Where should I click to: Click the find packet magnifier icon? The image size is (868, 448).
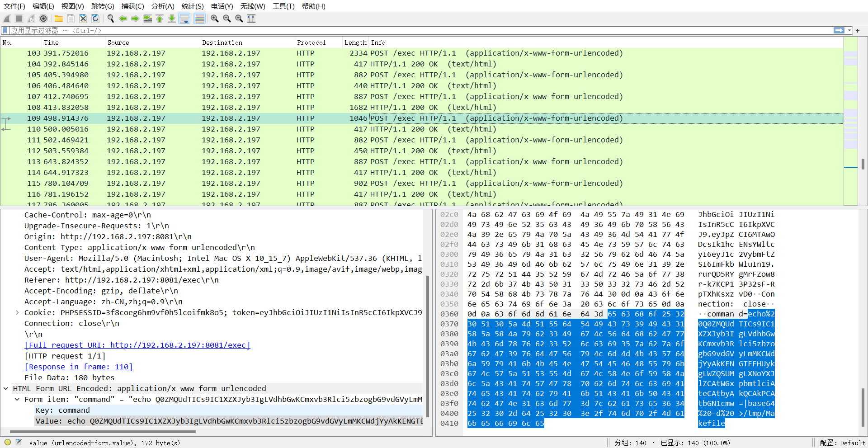point(111,19)
